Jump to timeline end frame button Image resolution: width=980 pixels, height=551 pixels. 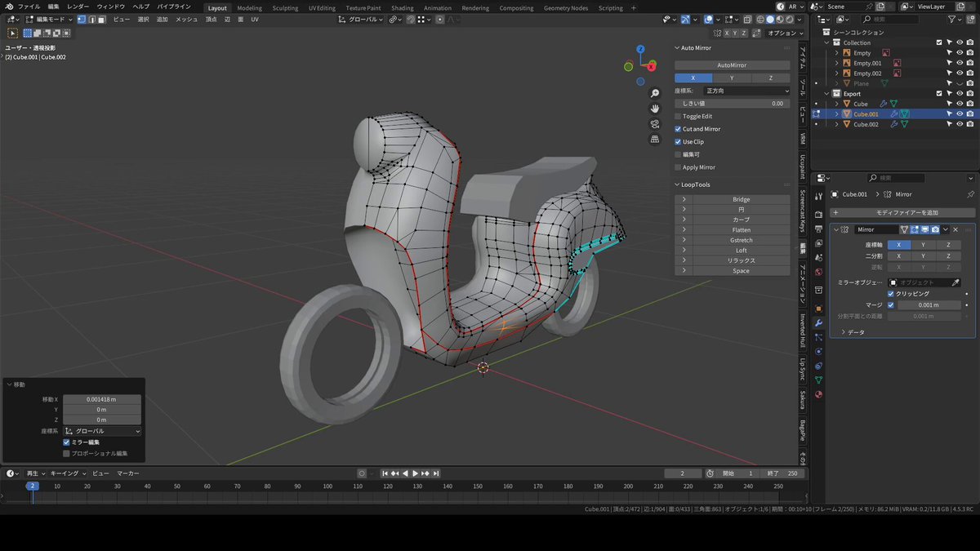click(436, 473)
